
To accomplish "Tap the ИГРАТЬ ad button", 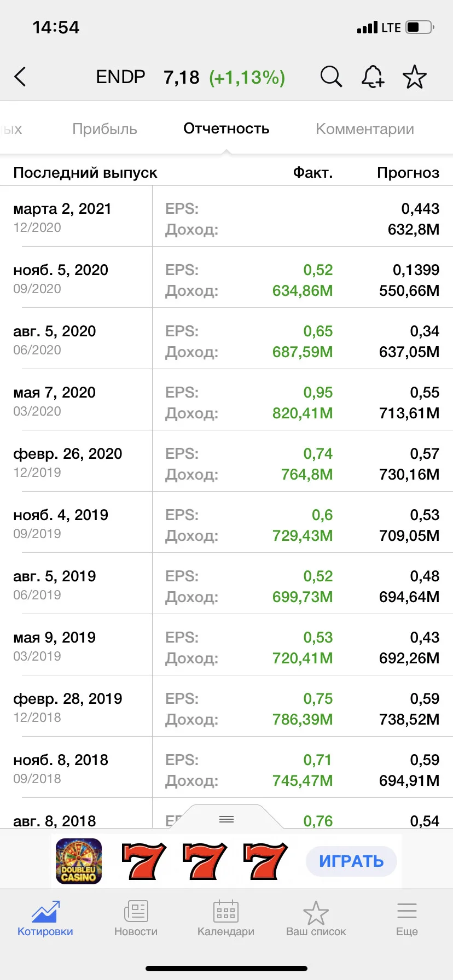I will pos(351,861).
